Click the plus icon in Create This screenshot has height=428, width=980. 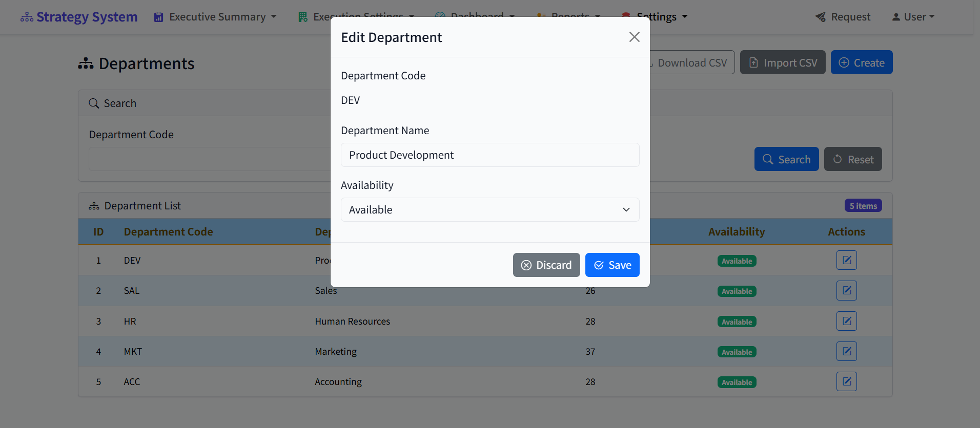844,62
